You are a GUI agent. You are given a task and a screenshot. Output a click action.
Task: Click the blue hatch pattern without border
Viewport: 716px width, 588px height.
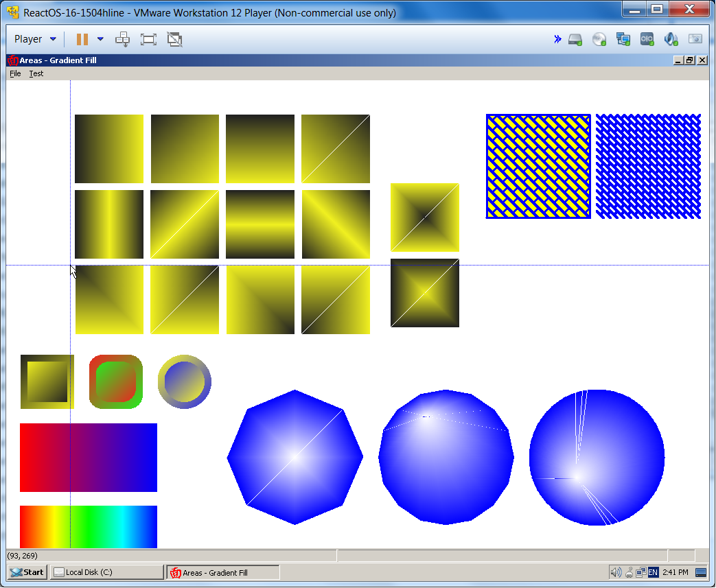pyautogui.click(x=649, y=167)
